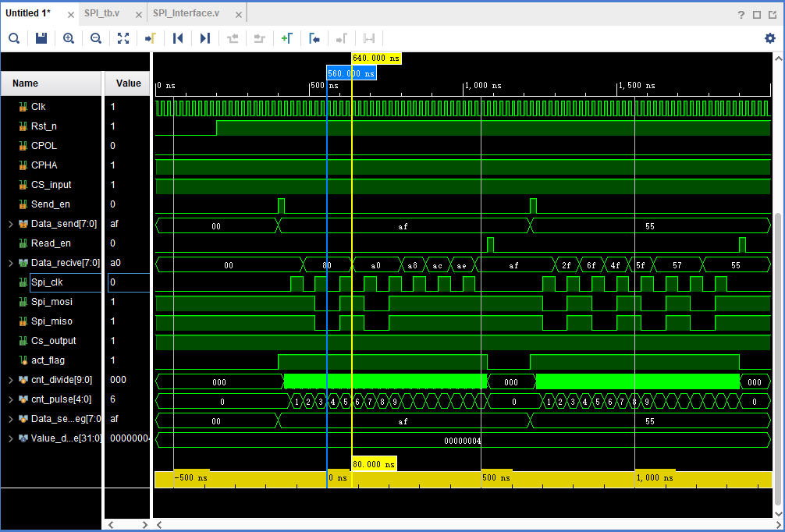Click the Go to cursor icon
The image size is (785, 532).
coord(150,38)
